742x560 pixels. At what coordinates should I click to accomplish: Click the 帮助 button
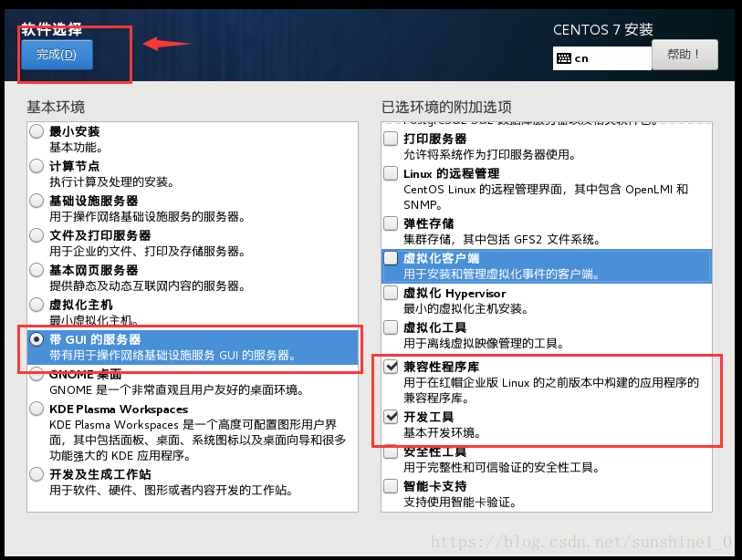tap(685, 55)
